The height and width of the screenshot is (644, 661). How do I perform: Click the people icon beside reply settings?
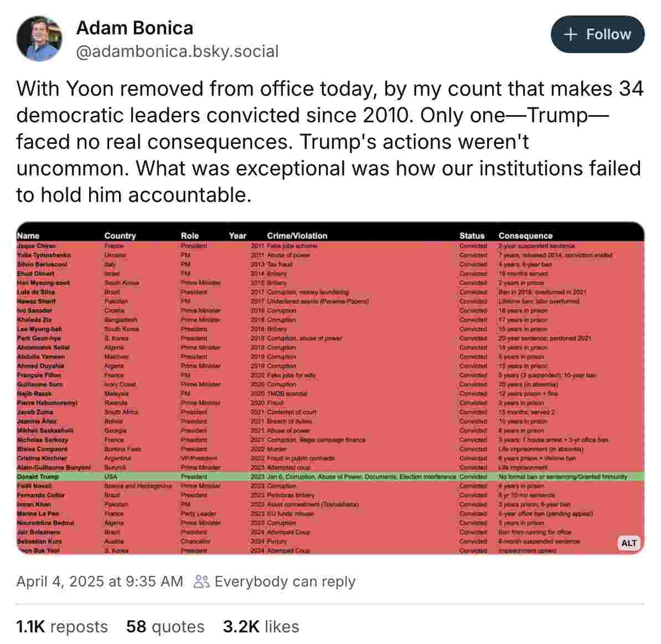click(x=202, y=581)
